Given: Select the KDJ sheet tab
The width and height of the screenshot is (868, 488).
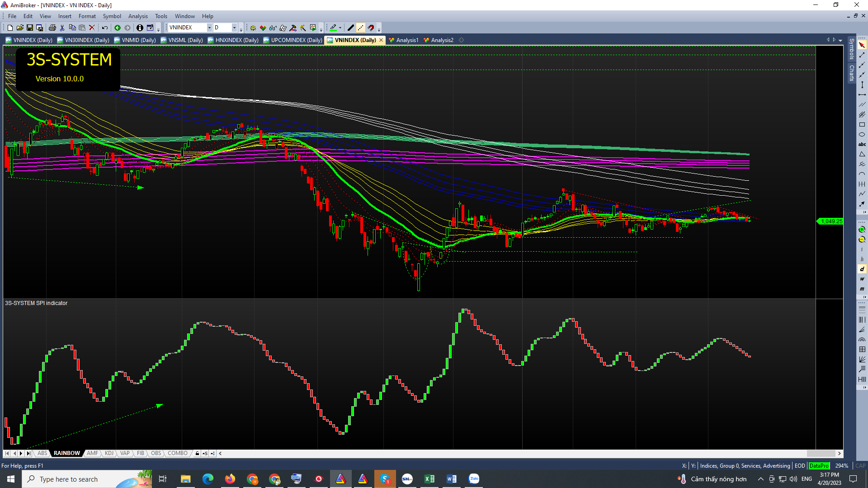Looking at the screenshot, I should pyautogui.click(x=109, y=453).
